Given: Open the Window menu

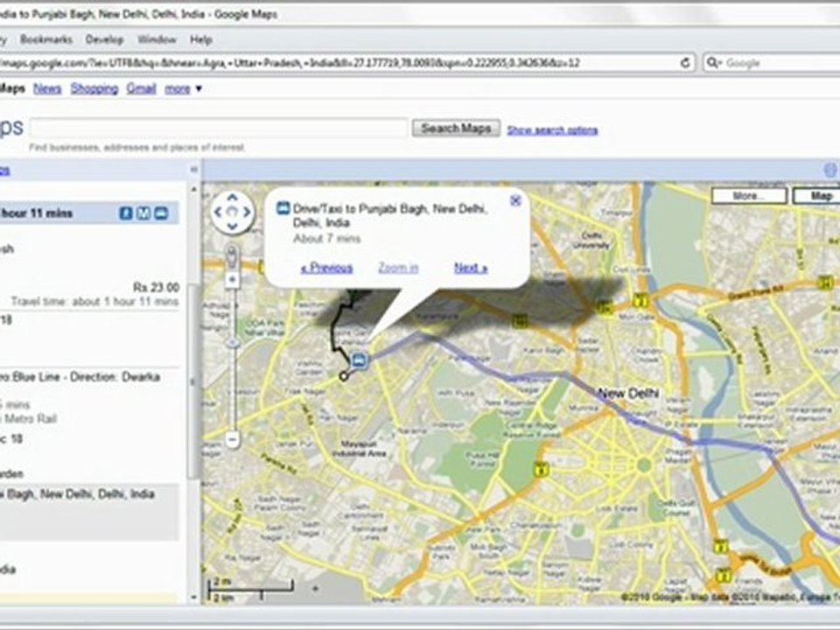Looking at the screenshot, I should (157, 39).
